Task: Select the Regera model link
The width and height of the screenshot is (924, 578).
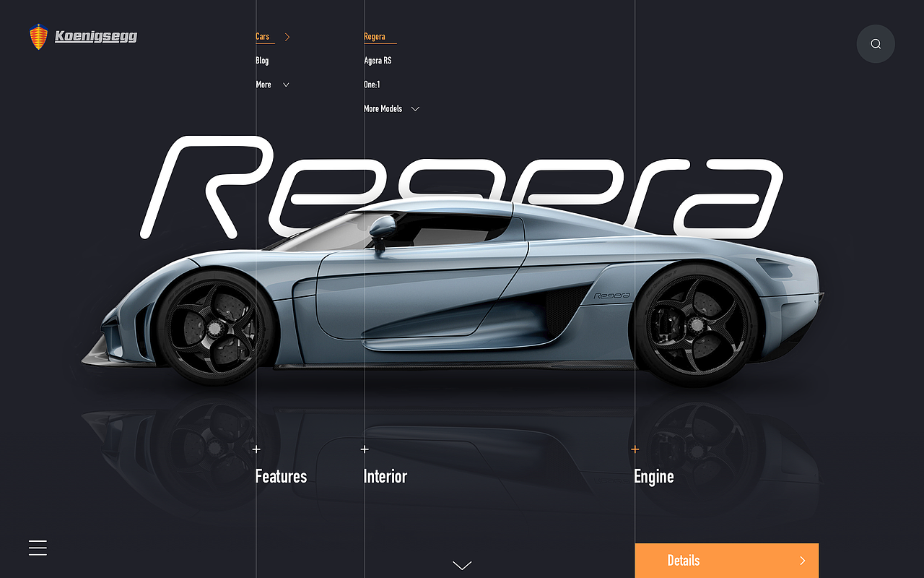Action: pyautogui.click(x=375, y=37)
